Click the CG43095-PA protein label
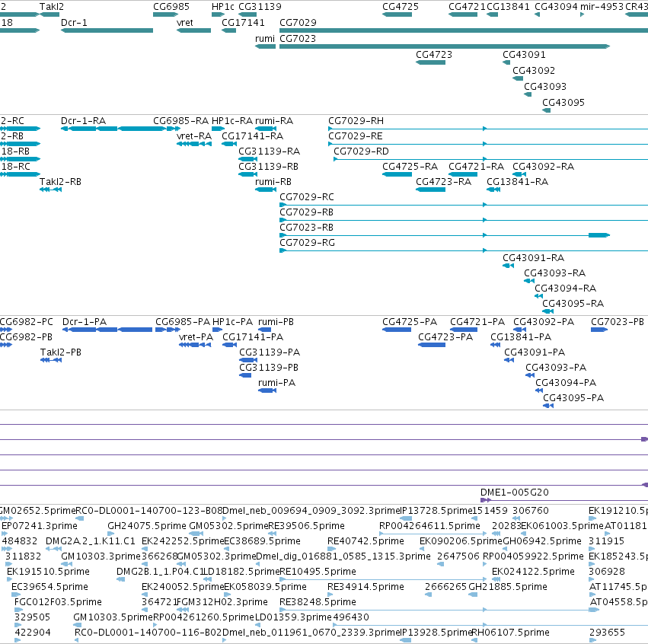 point(573,398)
